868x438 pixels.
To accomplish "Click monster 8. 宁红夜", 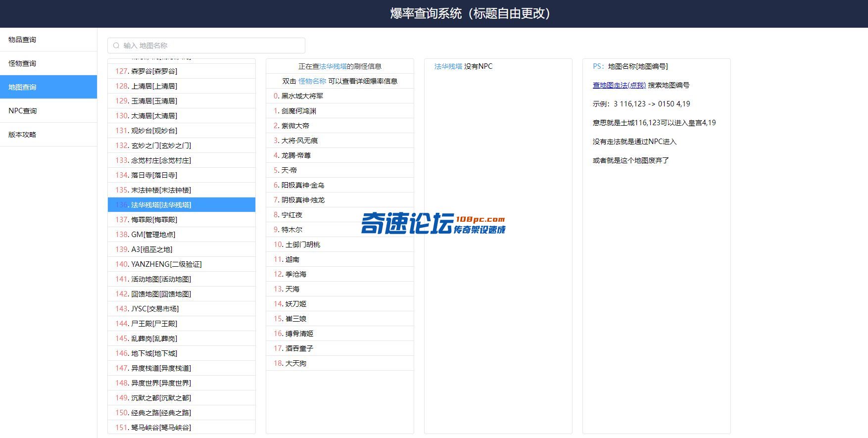I will tap(340, 215).
